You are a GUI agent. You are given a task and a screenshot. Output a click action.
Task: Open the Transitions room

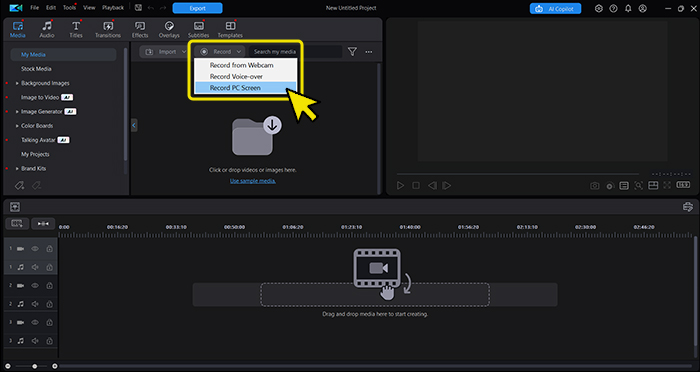click(108, 29)
